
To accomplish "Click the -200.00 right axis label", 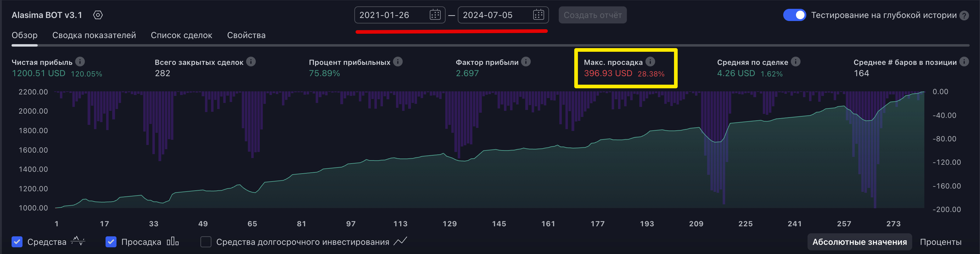I will pos(947,210).
